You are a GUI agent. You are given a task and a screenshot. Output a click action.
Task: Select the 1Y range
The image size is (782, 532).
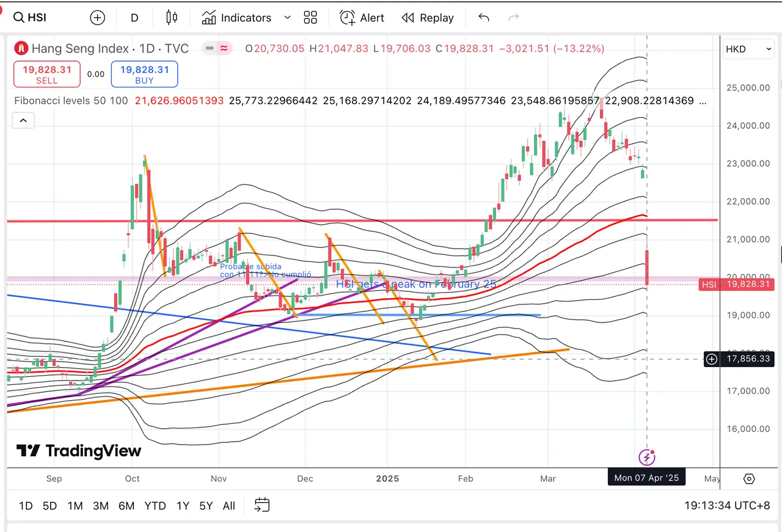(182, 506)
